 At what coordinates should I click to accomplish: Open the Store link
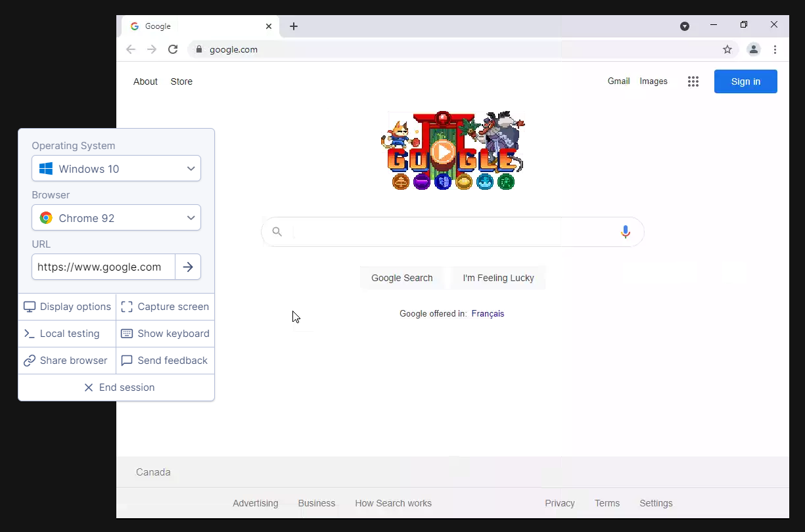click(x=181, y=81)
